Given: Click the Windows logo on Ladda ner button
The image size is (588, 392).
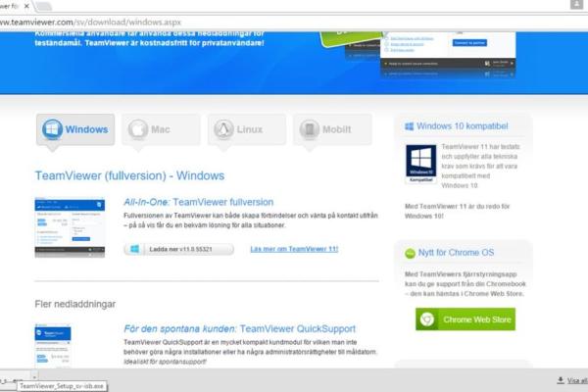Looking at the screenshot, I should (x=134, y=249).
